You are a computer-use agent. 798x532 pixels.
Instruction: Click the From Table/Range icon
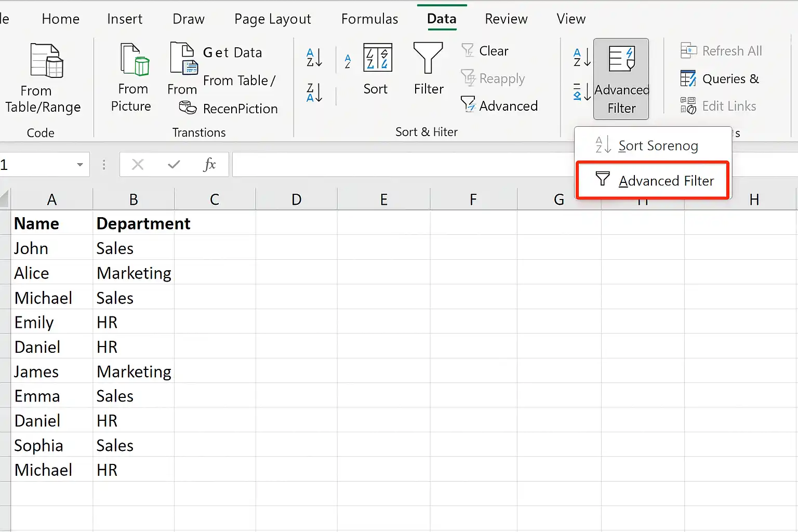point(46,60)
